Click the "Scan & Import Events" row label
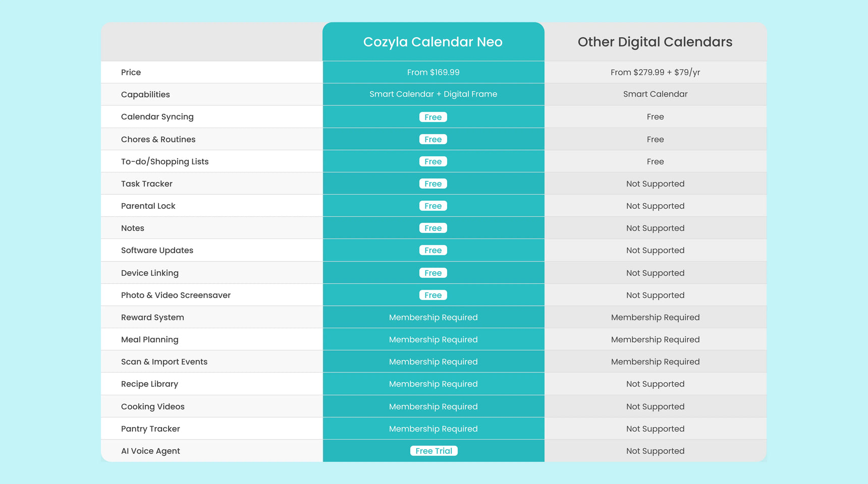 (x=164, y=361)
